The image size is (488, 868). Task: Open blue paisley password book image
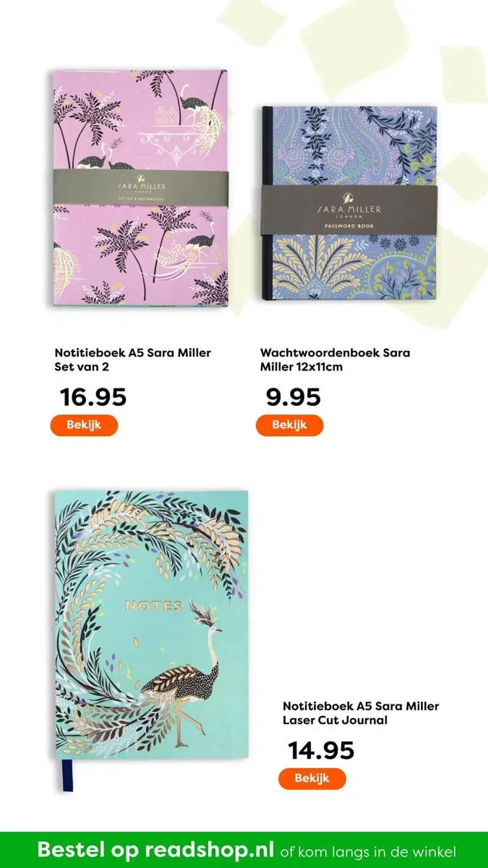coord(350,203)
